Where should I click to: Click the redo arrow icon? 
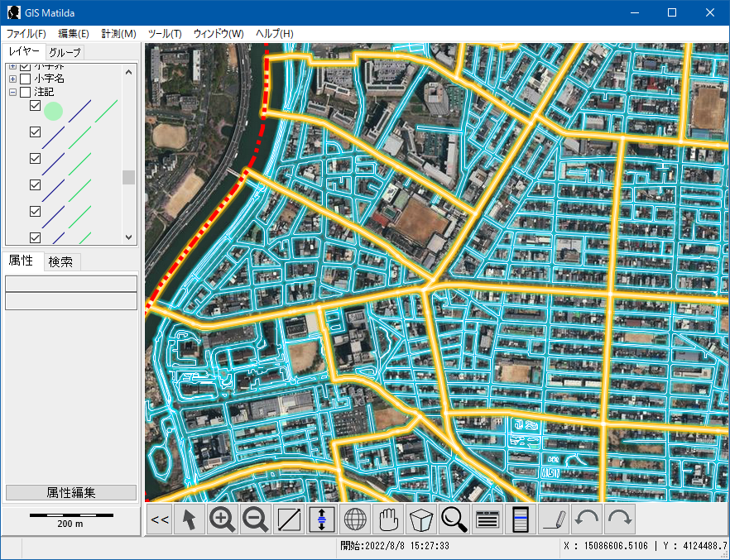coord(619,519)
